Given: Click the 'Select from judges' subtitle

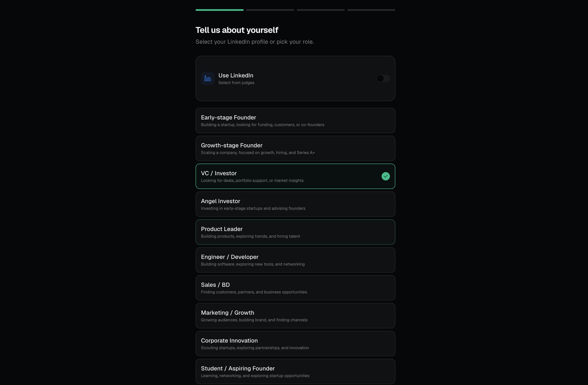Looking at the screenshot, I should 236,83.
